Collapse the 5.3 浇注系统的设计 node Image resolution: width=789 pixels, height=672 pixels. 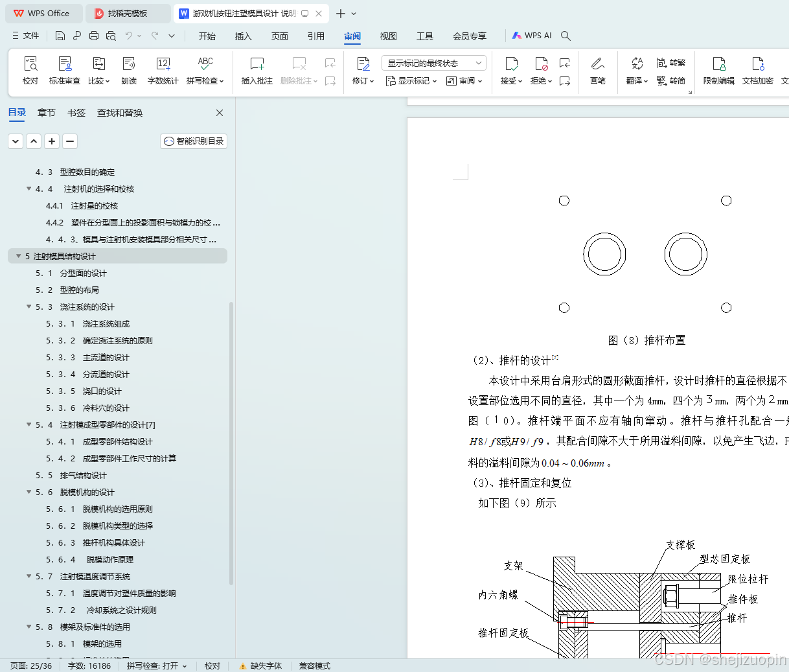29,307
